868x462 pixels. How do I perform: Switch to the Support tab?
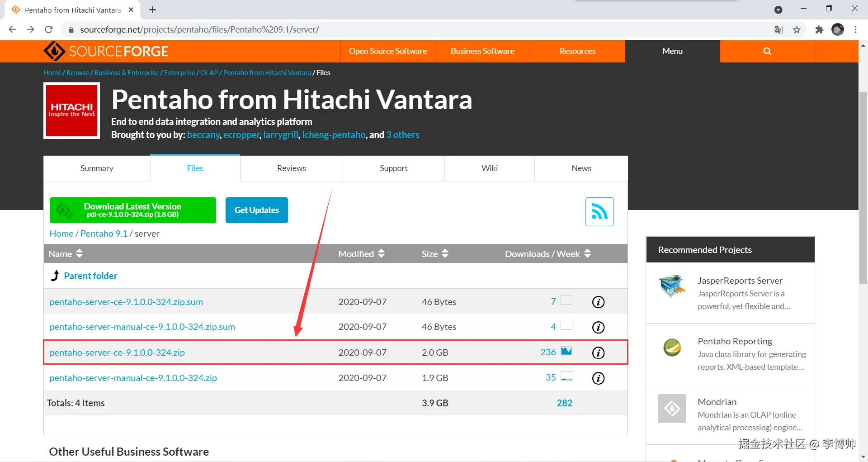pyautogui.click(x=394, y=168)
